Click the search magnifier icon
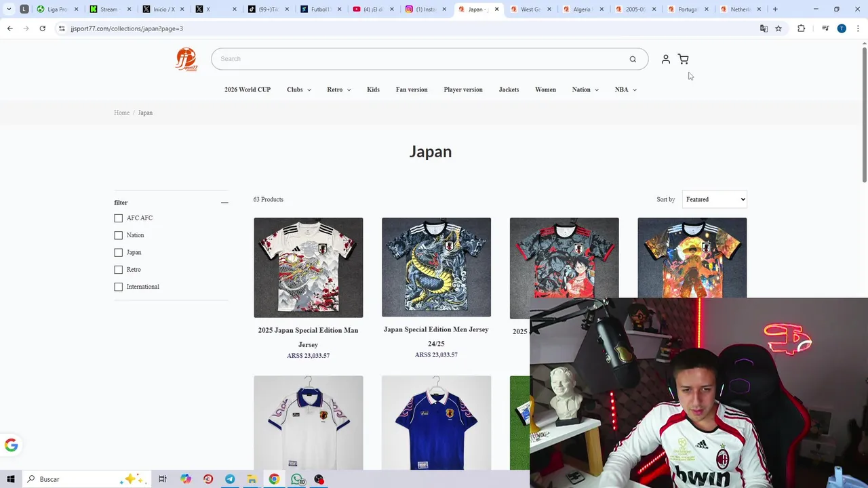 pos(633,59)
